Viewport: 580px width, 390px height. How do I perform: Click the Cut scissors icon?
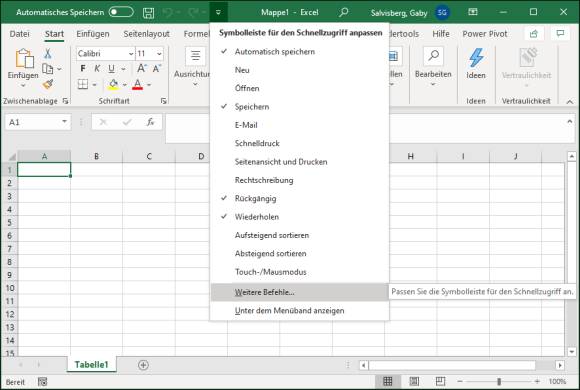click(x=48, y=54)
